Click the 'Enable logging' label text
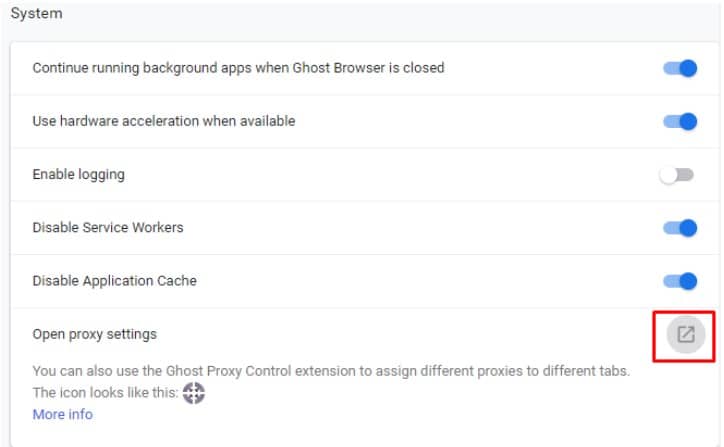Viewport: 724px width, 447px height. point(78,175)
